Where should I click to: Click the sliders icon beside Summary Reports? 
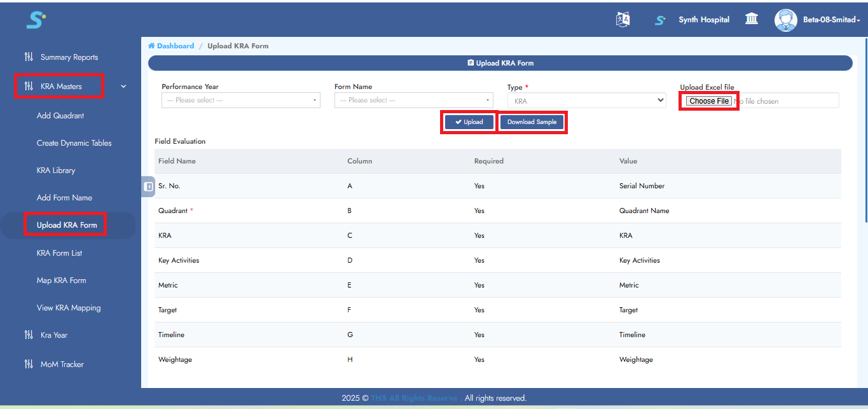[29, 57]
